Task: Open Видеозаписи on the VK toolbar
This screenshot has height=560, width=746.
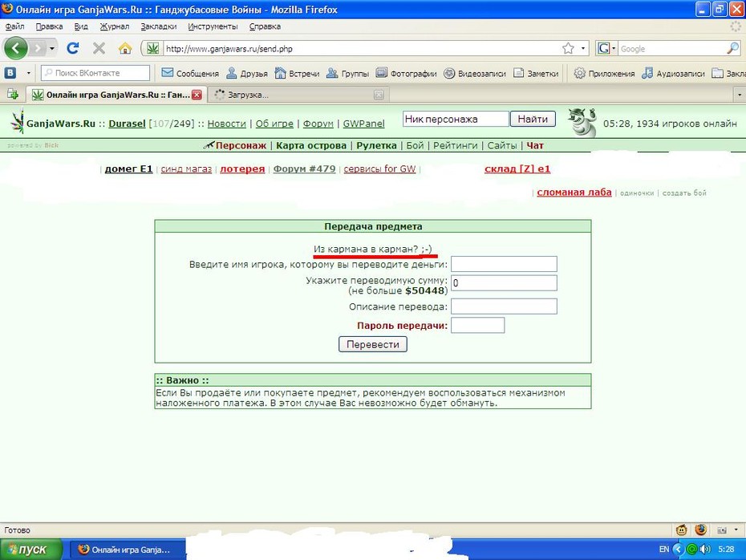Action: coord(475,73)
